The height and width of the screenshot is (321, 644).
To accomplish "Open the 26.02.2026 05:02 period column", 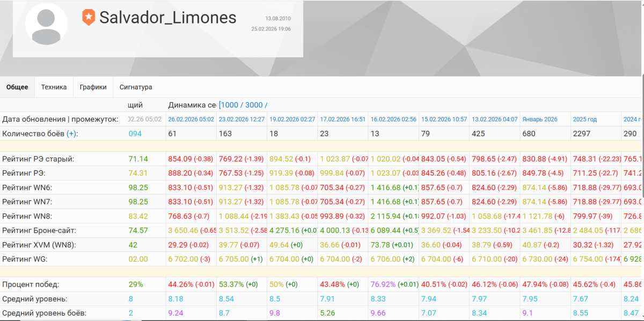I will (x=191, y=120).
